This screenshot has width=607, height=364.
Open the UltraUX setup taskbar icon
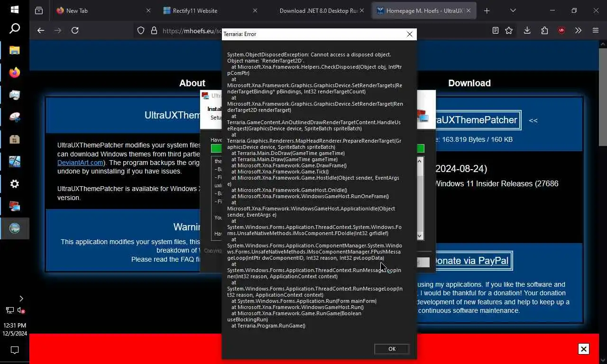click(15, 206)
